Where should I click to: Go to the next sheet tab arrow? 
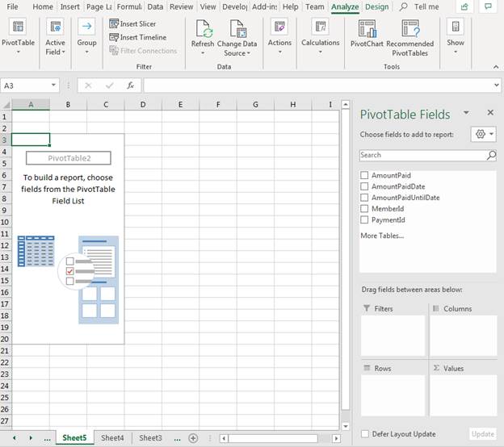click(31, 438)
